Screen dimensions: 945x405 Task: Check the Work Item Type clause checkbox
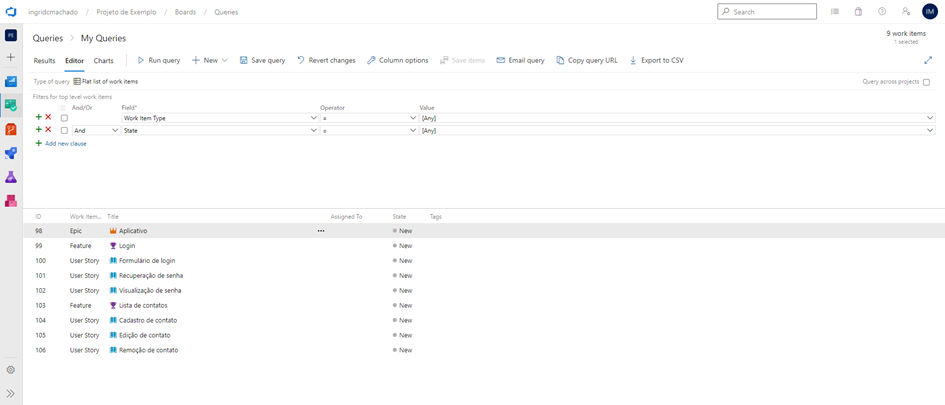coord(64,118)
